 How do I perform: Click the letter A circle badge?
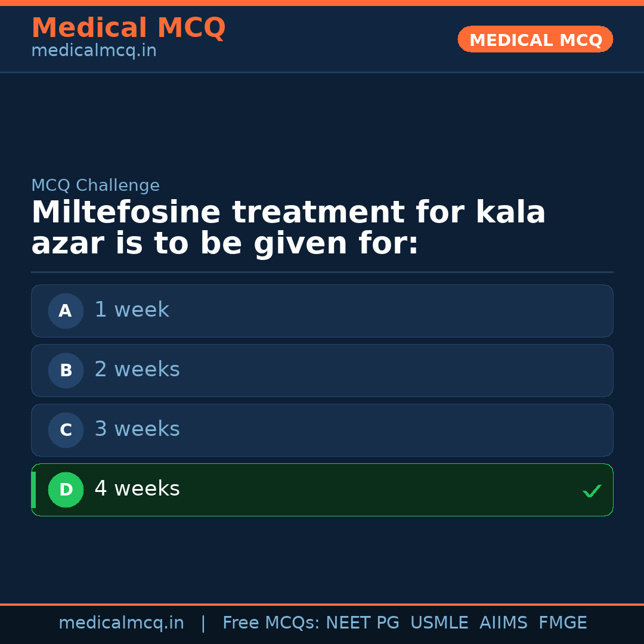(x=66, y=311)
